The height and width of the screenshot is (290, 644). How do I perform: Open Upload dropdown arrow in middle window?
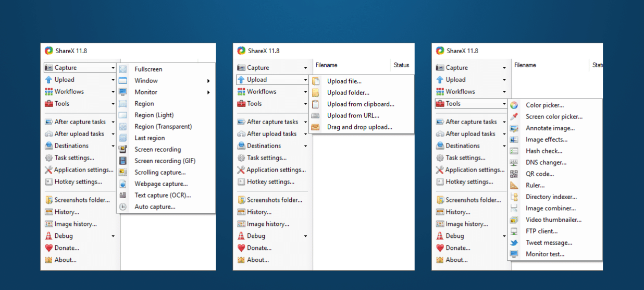point(305,80)
